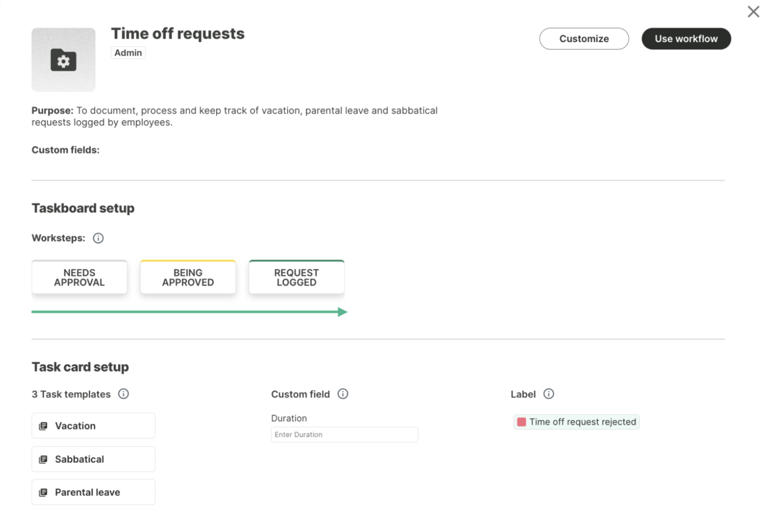Click the info icon next to Task templates
Viewport: 765px width, 532px height.
tap(123, 394)
